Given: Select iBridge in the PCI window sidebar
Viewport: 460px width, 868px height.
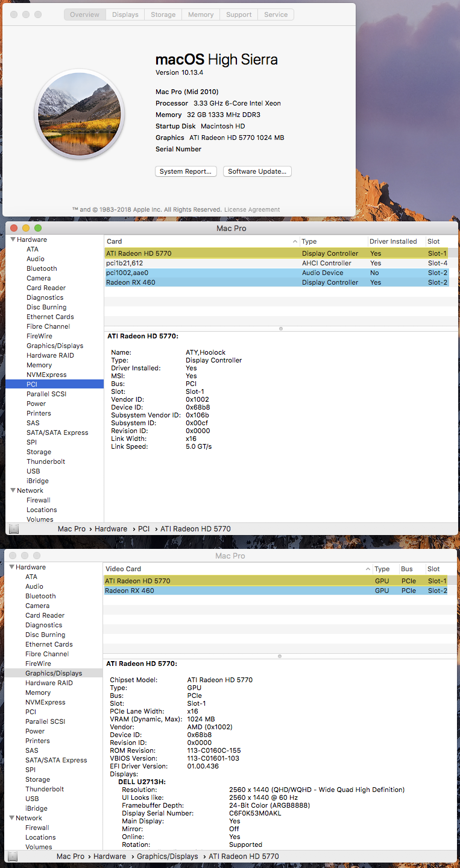Looking at the screenshot, I should click(x=37, y=481).
